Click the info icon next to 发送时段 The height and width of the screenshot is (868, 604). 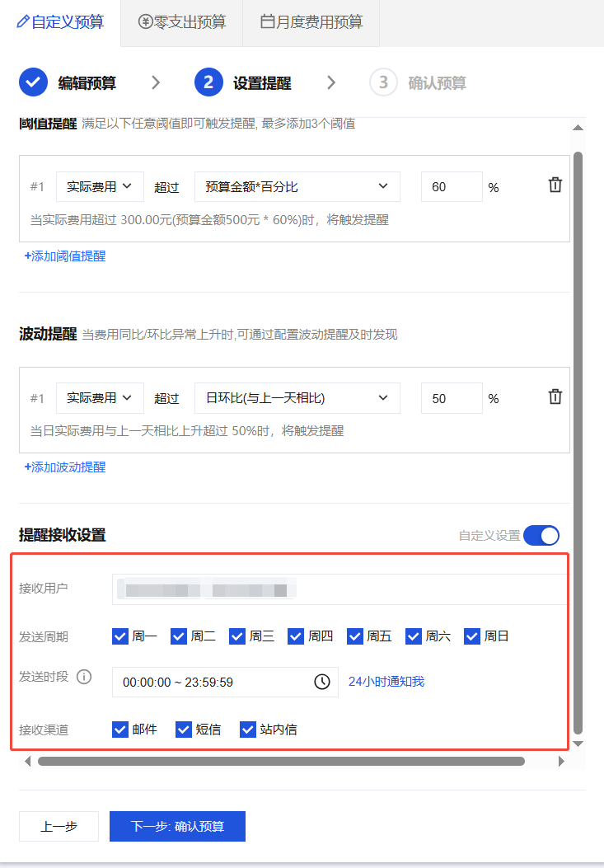pyautogui.click(x=84, y=677)
